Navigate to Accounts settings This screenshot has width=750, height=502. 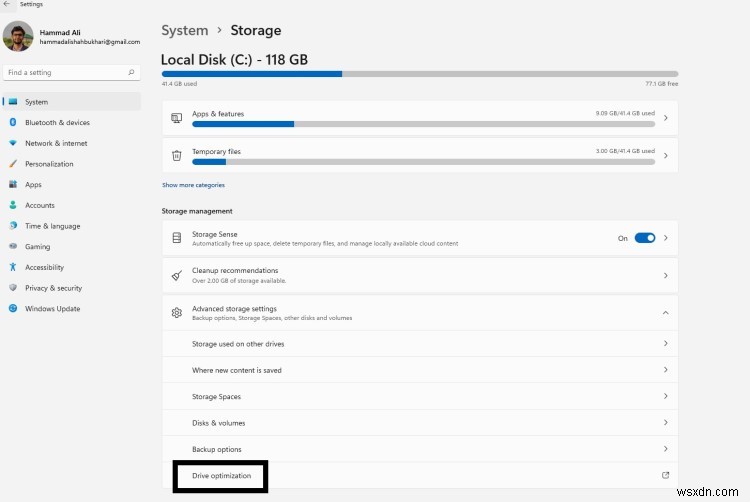(x=72, y=205)
